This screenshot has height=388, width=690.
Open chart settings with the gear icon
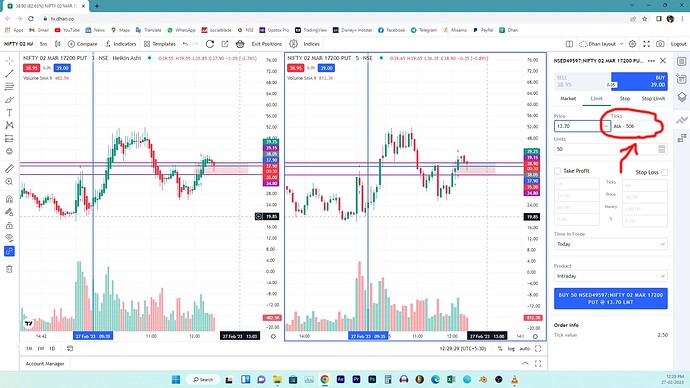632,44
